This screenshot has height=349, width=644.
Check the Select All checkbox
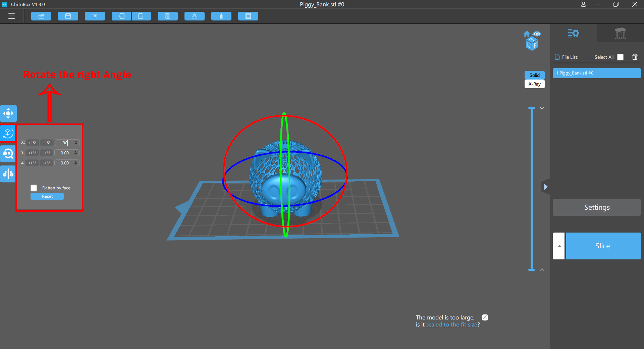click(620, 57)
